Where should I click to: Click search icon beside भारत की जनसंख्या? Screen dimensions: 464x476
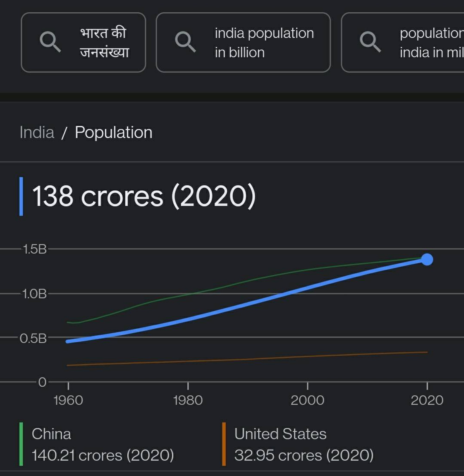tap(50, 42)
